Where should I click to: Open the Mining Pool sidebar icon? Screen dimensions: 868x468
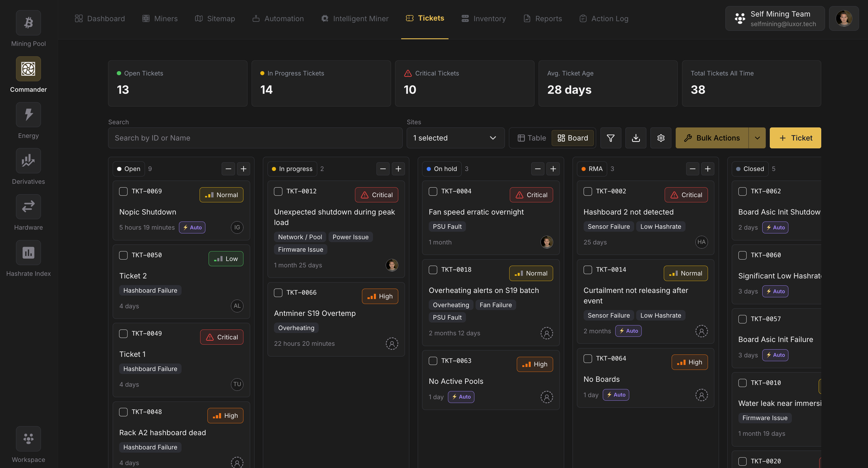[28, 23]
